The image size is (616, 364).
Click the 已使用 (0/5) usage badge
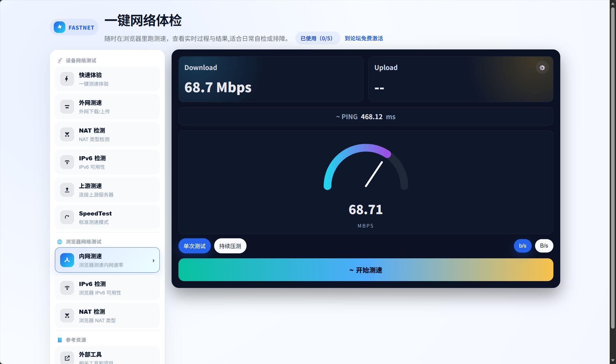pyautogui.click(x=318, y=38)
